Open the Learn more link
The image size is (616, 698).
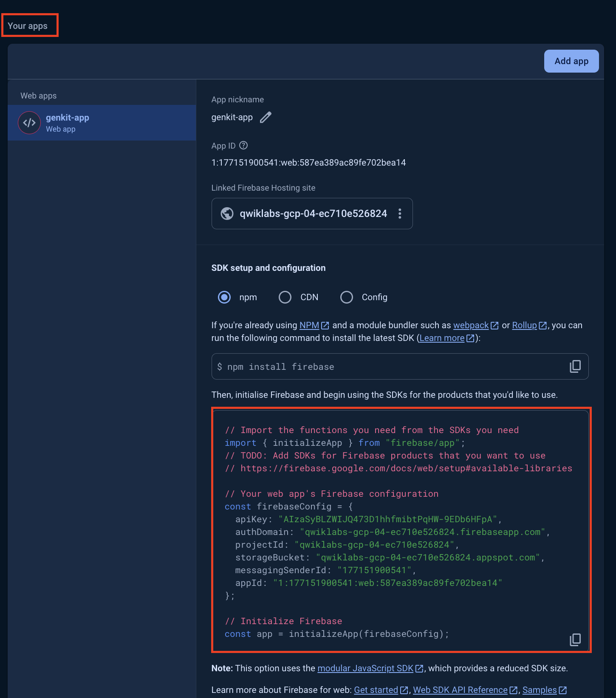[447, 338]
